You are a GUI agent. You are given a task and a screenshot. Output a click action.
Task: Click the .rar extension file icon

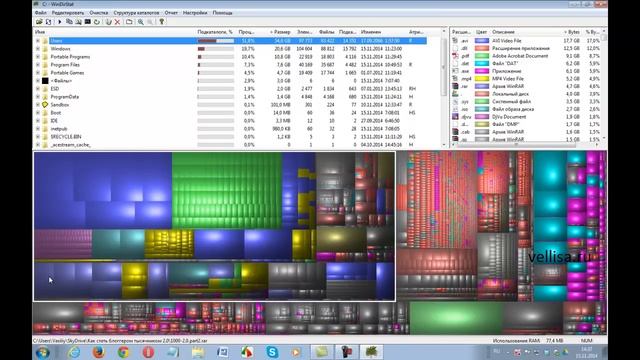point(456,86)
